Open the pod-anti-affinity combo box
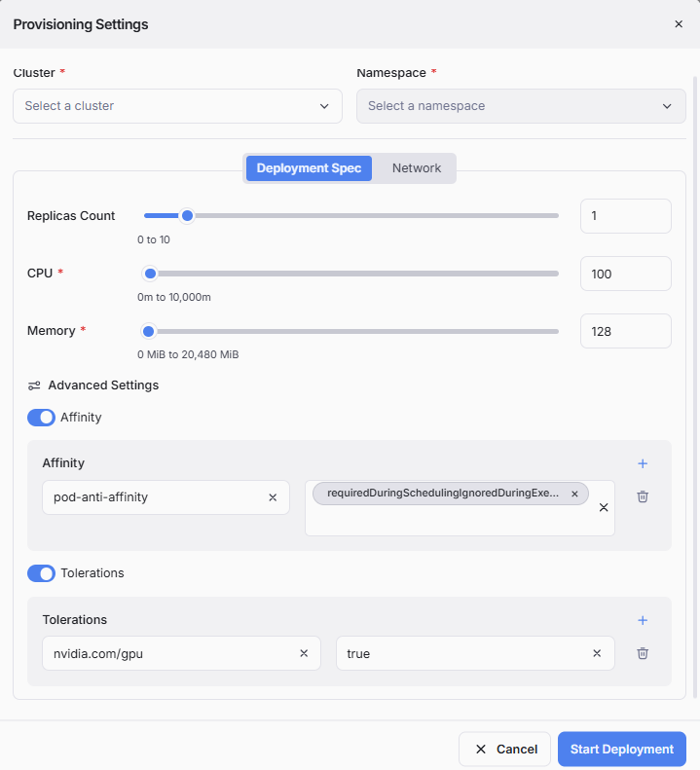700x770 pixels. (x=166, y=497)
